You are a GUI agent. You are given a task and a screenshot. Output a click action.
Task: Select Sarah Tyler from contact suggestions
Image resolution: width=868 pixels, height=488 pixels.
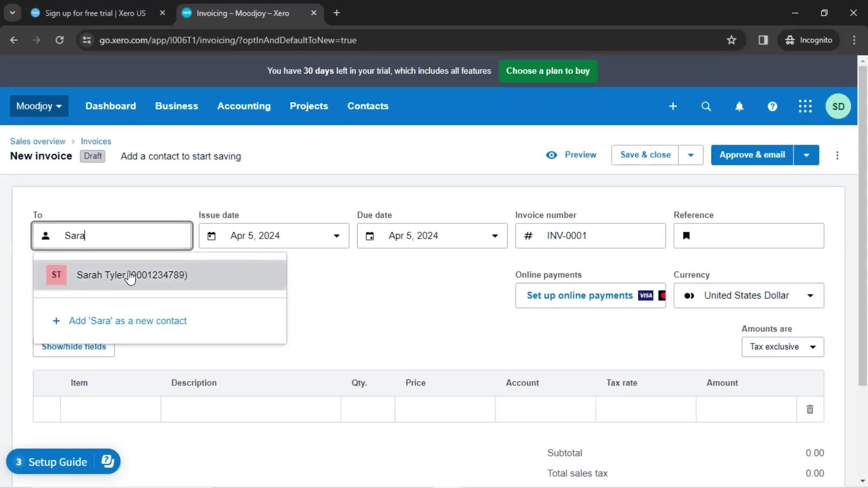point(160,275)
